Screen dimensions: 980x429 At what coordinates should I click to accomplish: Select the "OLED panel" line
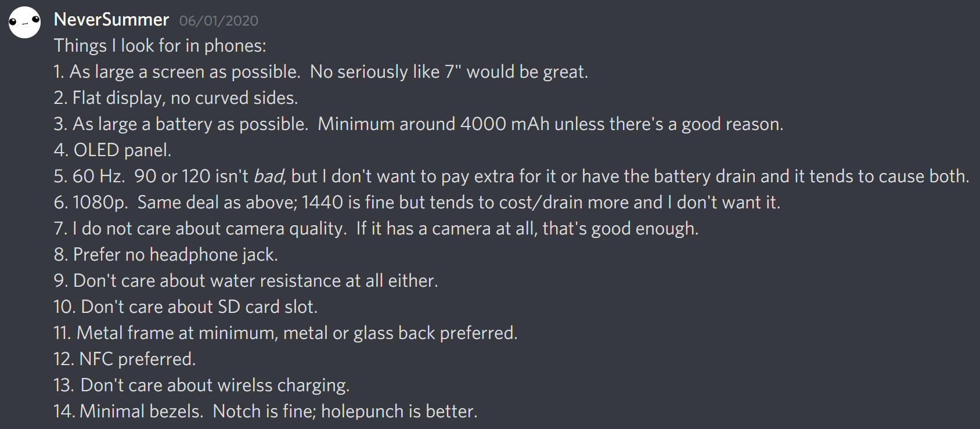click(x=113, y=150)
